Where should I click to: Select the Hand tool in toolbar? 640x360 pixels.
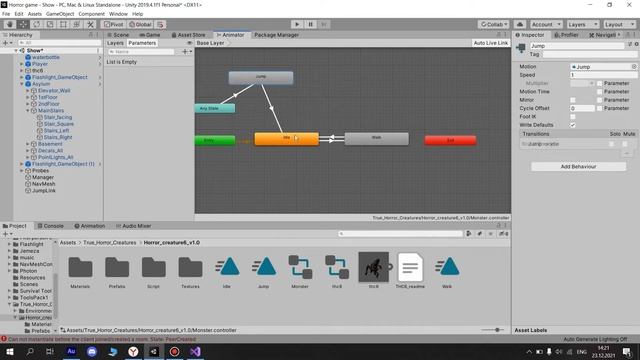pos(9,24)
